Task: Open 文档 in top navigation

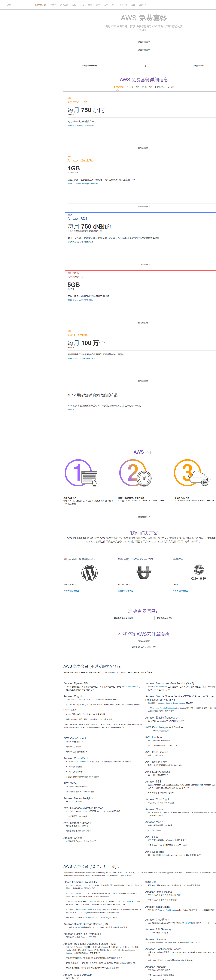Action: [x=90, y=5]
